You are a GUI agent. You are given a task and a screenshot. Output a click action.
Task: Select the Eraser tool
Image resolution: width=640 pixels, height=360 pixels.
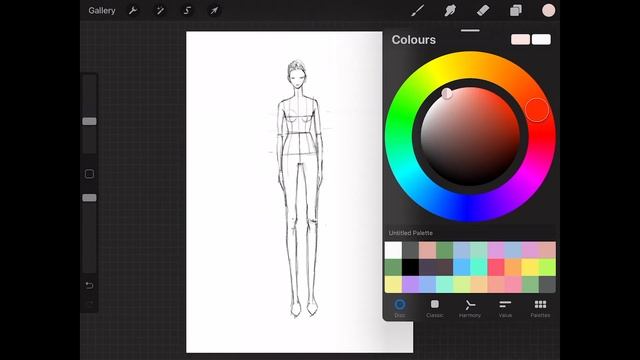[483, 11]
